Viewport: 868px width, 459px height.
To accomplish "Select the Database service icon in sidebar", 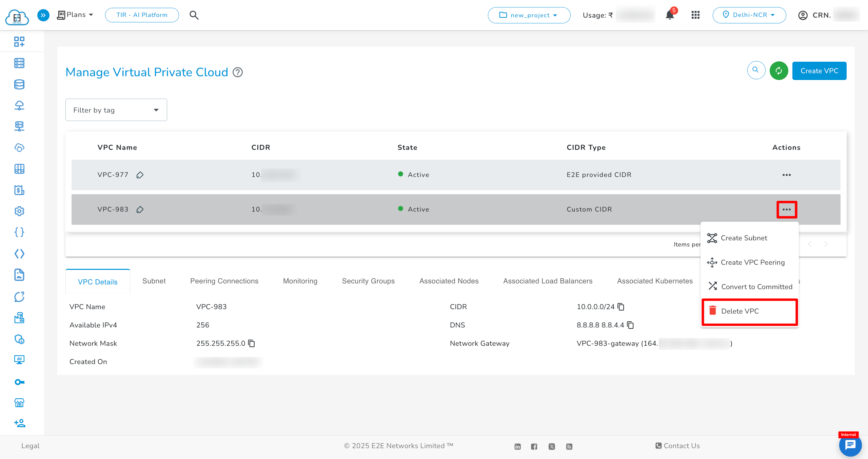I will click(x=19, y=85).
